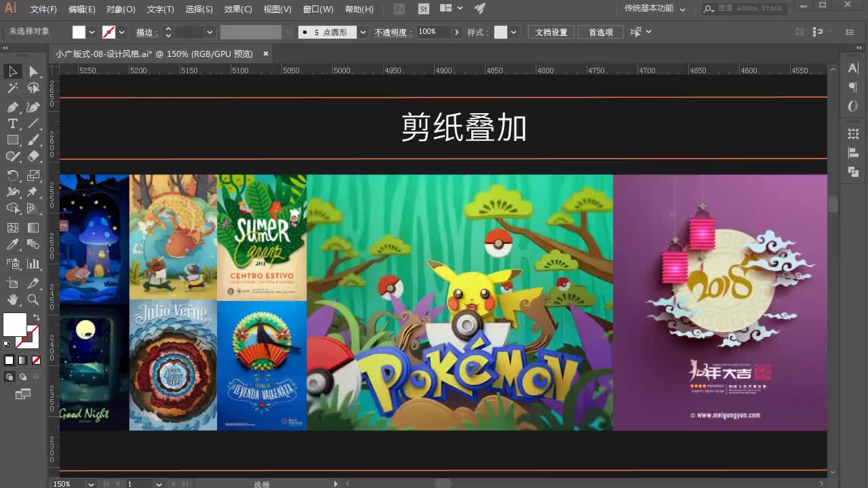
Task: Select the Selection tool (black arrow)
Action: point(12,71)
